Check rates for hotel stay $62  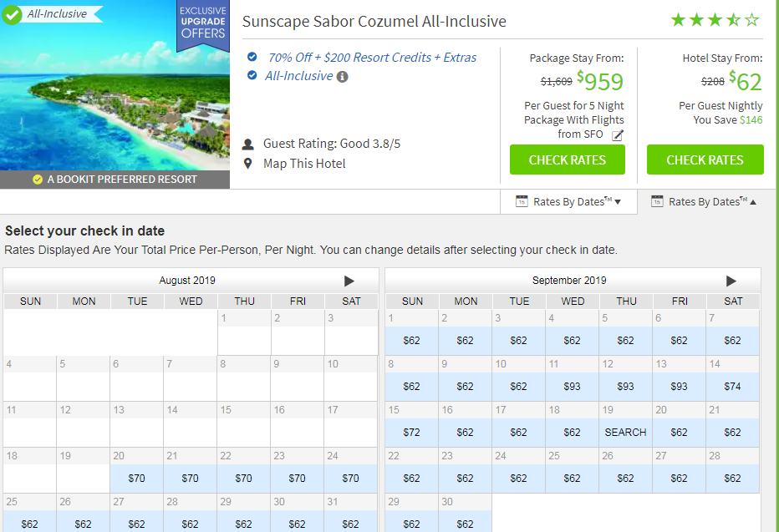pos(705,160)
